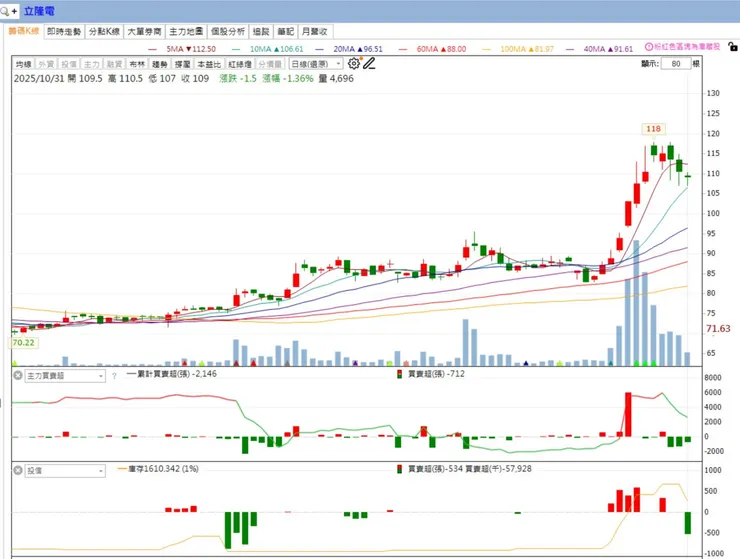Toggle the 主力 overlay button
The image size is (740, 559).
point(92,64)
